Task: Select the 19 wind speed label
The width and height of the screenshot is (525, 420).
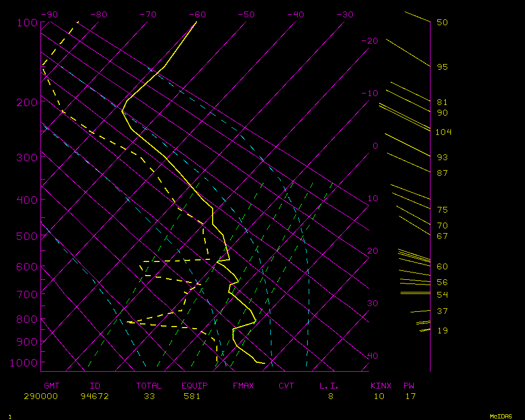Action: [442, 331]
